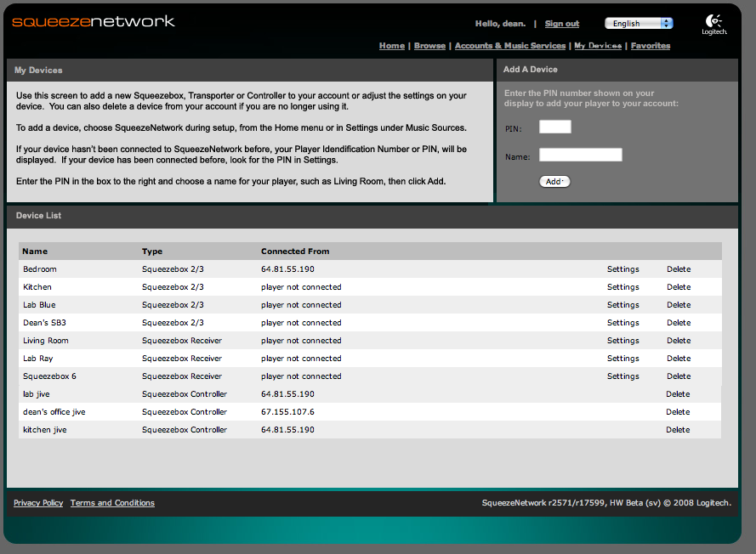Open the Favorites page
Viewport: 756px width, 554px height.
[650, 46]
